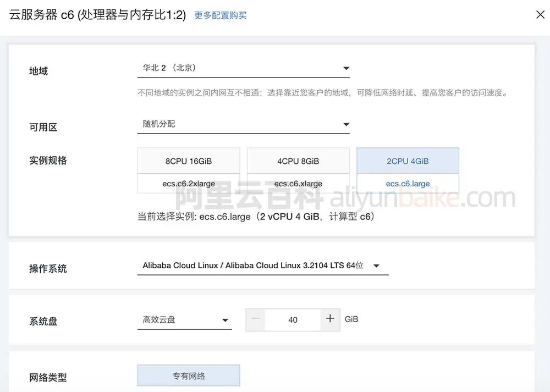Click the ecs.c6.xlarge label
This screenshot has height=392, width=550.
298,183
